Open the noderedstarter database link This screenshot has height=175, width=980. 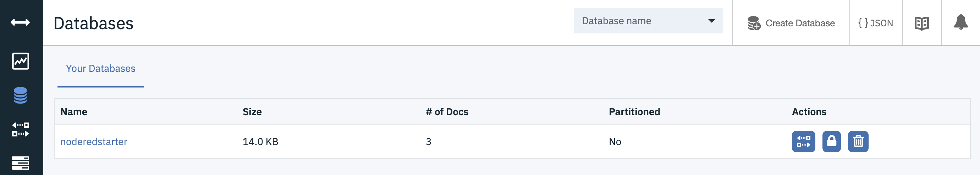(x=94, y=142)
